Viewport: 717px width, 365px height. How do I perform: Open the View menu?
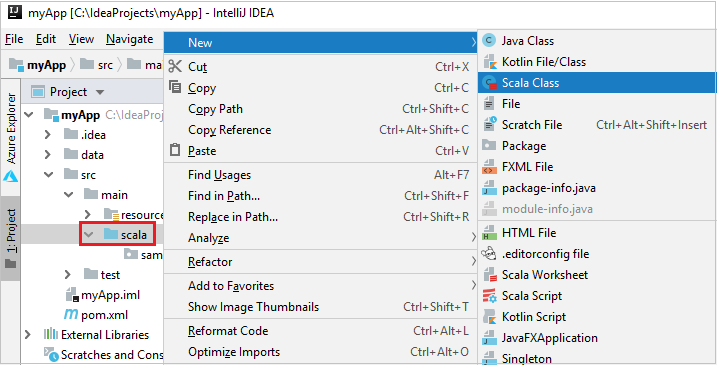(x=81, y=39)
